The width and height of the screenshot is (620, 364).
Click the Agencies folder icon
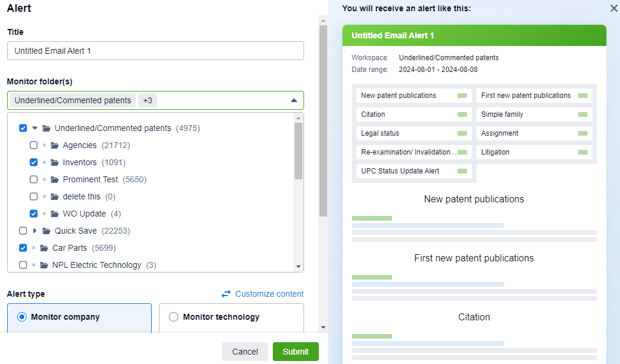click(55, 145)
